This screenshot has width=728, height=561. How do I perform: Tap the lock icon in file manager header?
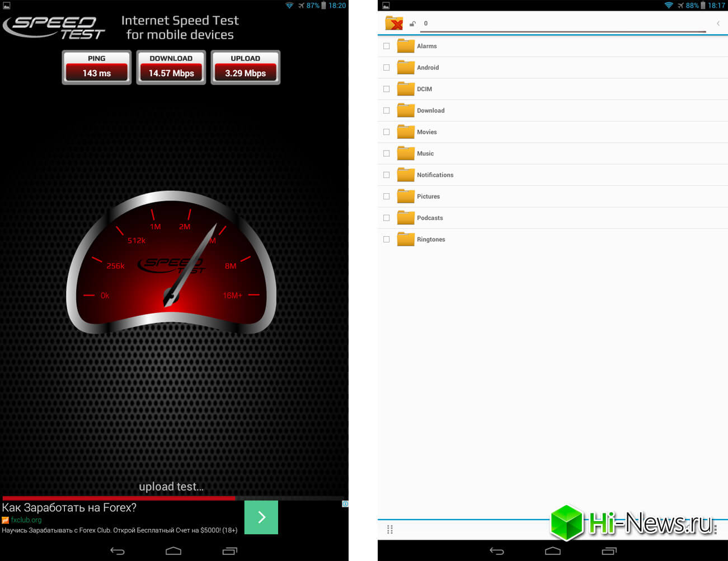pos(412,24)
